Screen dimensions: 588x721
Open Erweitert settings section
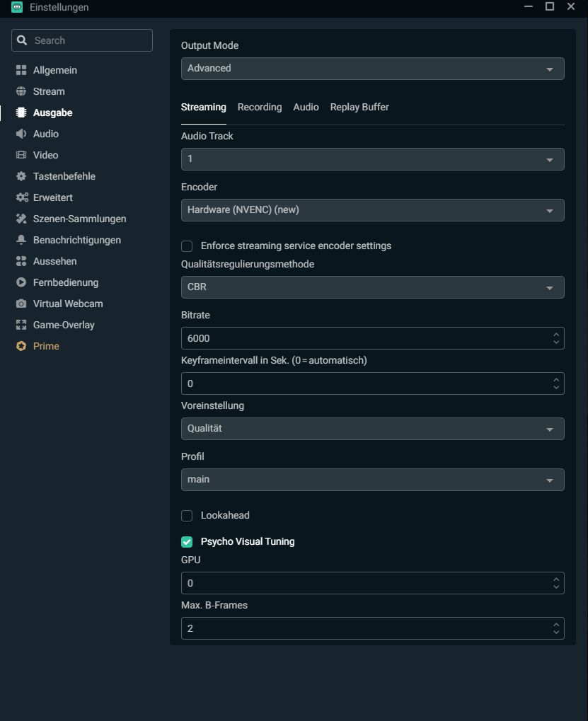point(53,197)
